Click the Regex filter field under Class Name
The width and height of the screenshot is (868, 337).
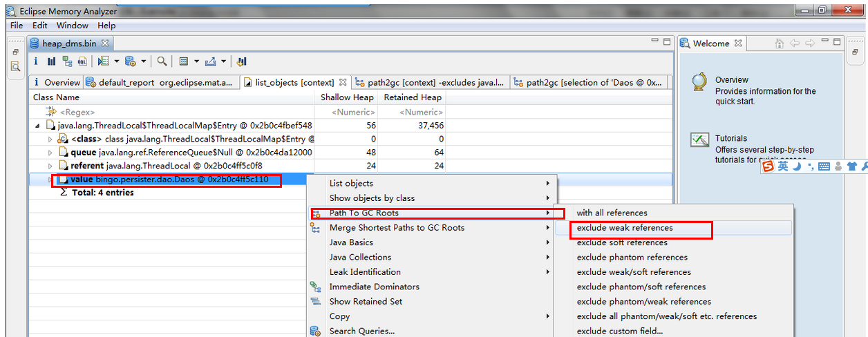click(x=77, y=112)
